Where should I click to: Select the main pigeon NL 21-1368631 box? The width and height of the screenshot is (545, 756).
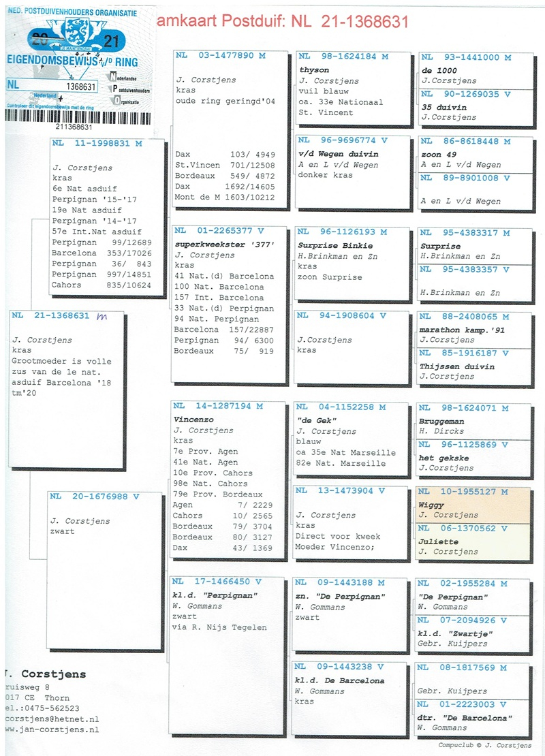pos(66,388)
